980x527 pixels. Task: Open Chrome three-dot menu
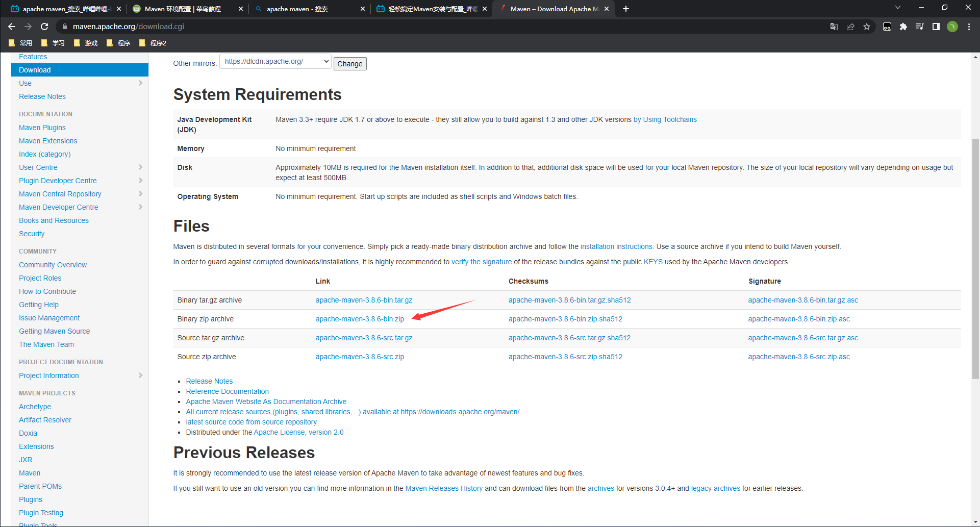pyautogui.click(x=969, y=27)
